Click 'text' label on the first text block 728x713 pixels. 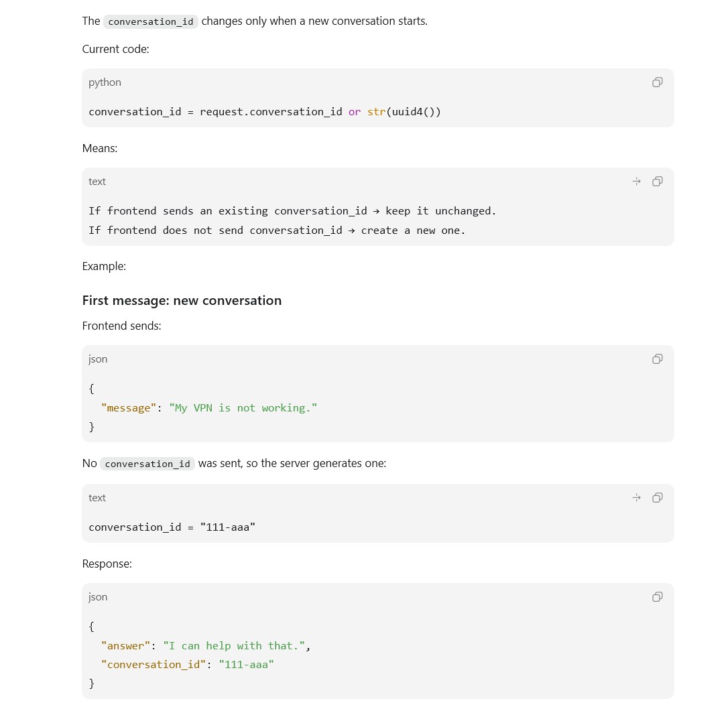(x=97, y=182)
